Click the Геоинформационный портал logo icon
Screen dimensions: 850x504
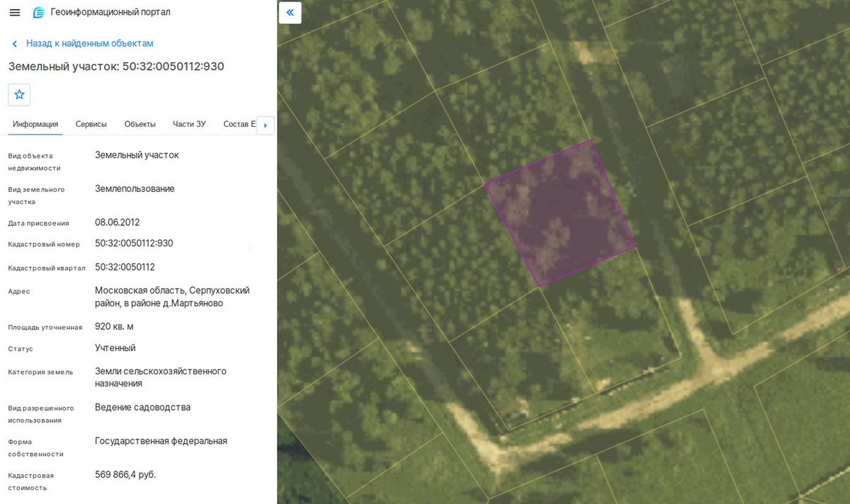coord(39,12)
